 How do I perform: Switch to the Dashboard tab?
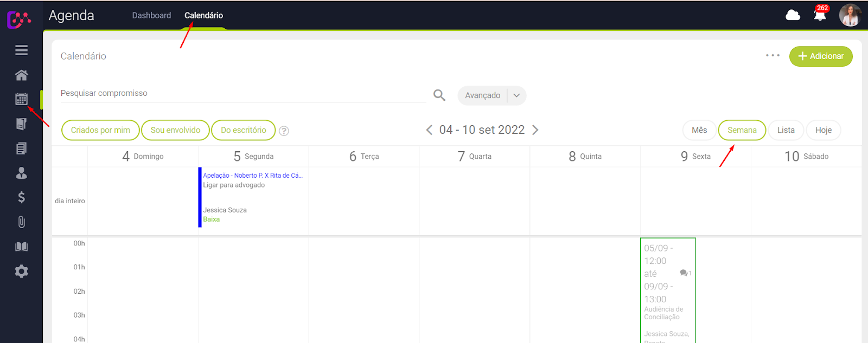click(x=151, y=15)
